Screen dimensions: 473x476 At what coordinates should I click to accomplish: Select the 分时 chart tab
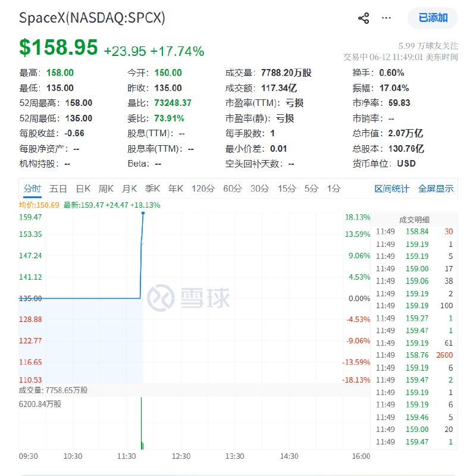32,189
